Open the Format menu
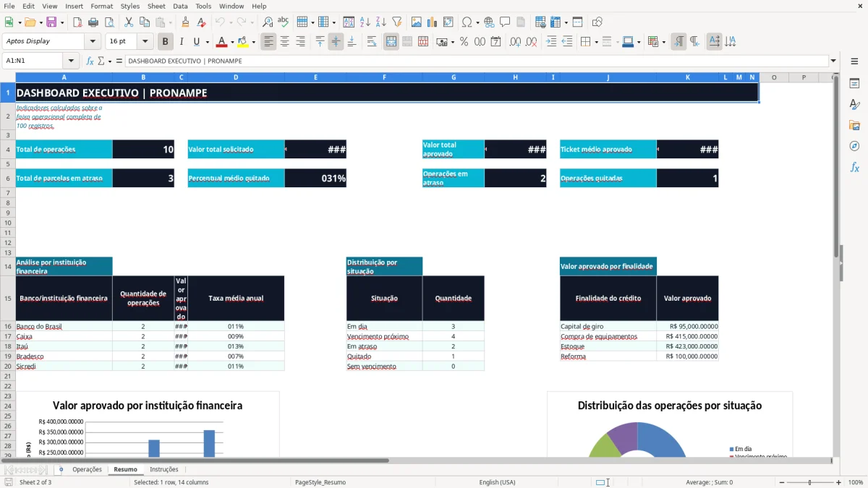The height and width of the screenshot is (488, 868). [101, 6]
